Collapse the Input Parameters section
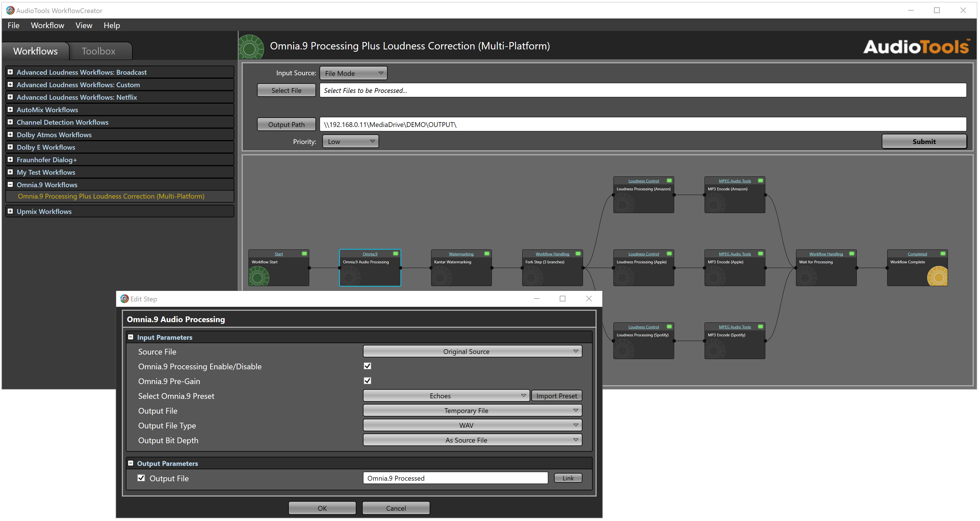This screenshot has height=521, width=980. point(131,337)
